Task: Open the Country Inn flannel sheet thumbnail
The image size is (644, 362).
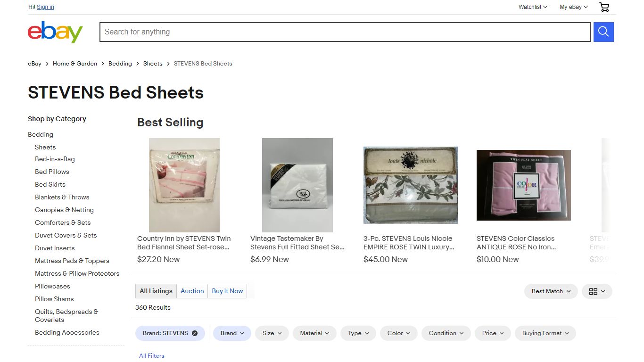Action: (x=184, y=185)
